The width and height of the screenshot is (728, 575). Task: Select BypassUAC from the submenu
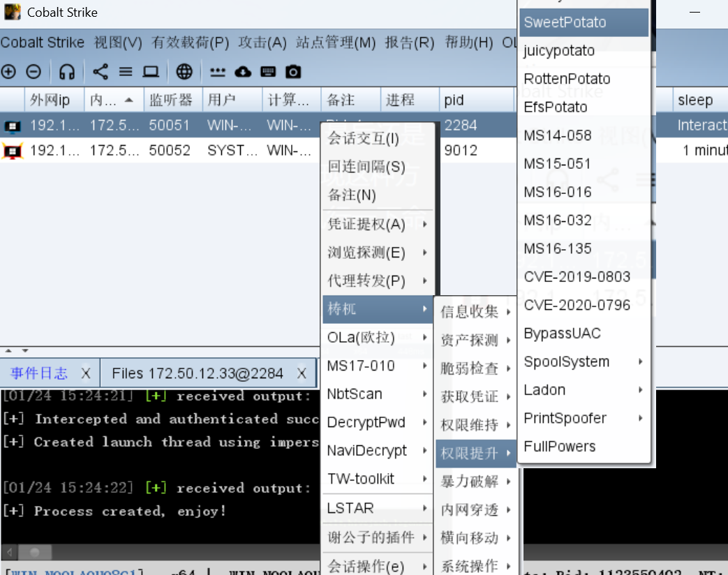pyautogui.click(x=584, y=334)
